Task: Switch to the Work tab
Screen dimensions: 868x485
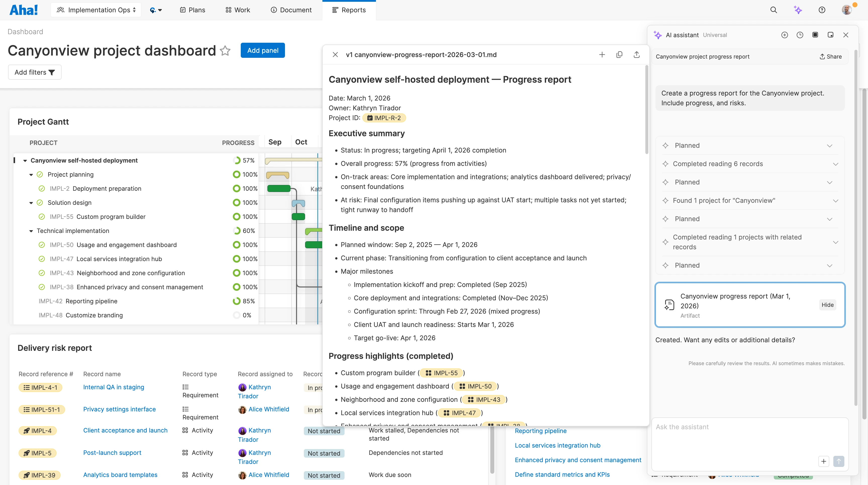Action: coord(237,10)
